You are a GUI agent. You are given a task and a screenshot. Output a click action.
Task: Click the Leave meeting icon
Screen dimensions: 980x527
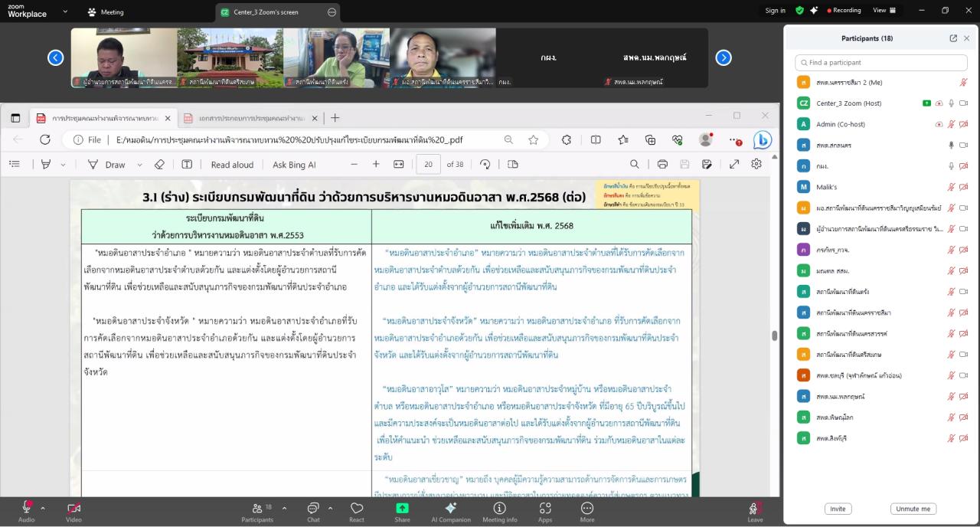755,509
